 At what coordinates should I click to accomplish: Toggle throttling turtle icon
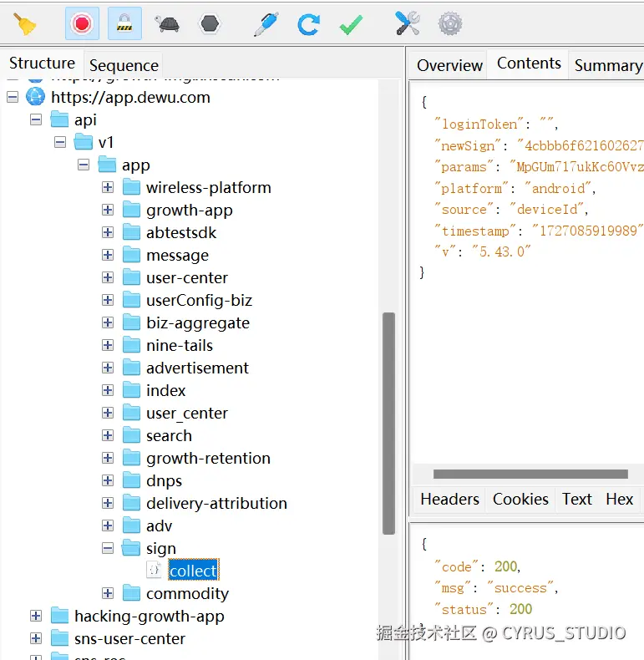[x=168, y=24]
